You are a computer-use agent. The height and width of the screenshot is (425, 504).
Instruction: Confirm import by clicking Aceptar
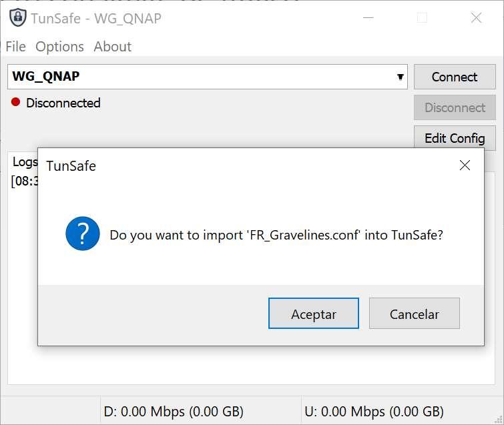[x=314, y=314]
